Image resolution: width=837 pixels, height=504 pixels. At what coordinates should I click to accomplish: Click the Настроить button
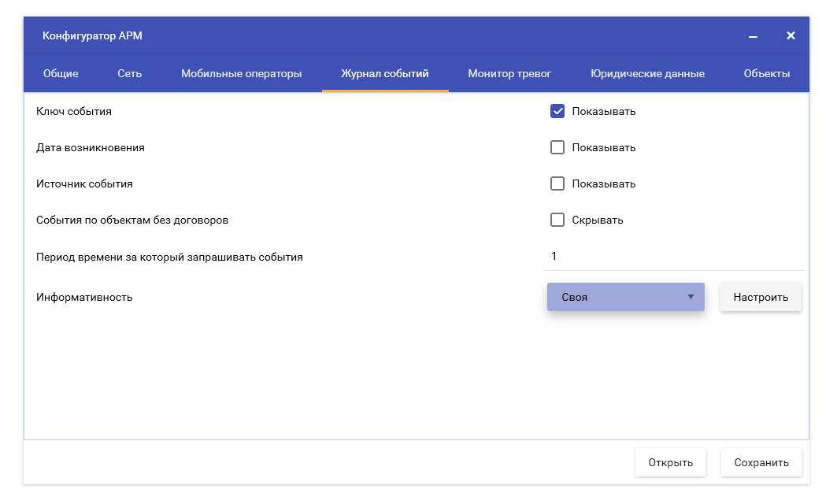[x=761, y=297]
